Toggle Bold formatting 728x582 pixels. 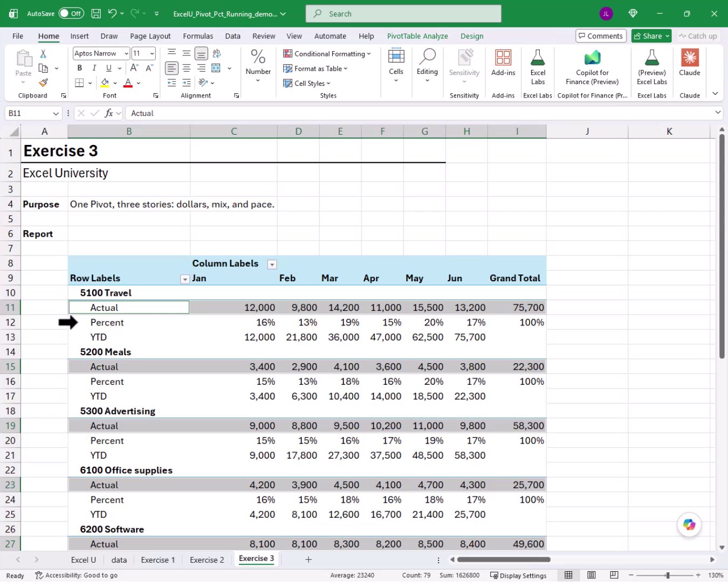[x=80, y=68]
